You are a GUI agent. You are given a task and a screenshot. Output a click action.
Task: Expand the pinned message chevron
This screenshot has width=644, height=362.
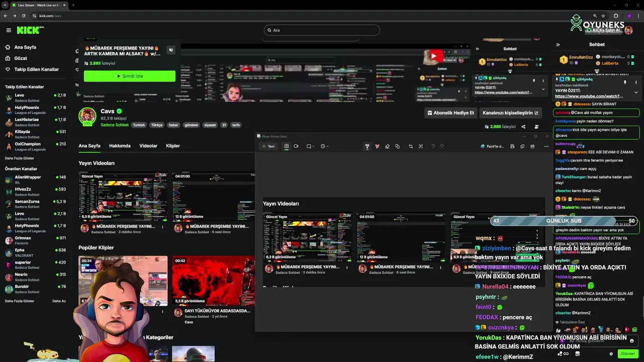coord(636,93)
